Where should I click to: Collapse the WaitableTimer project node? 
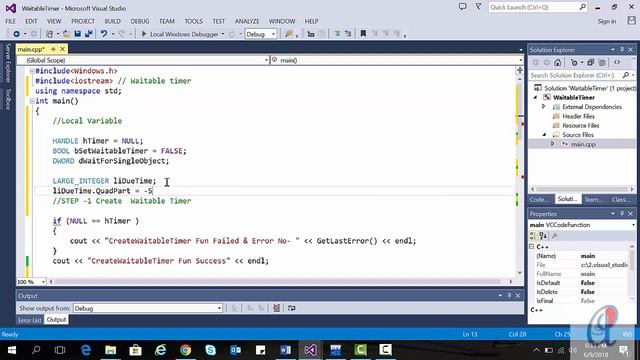(536, 98)
